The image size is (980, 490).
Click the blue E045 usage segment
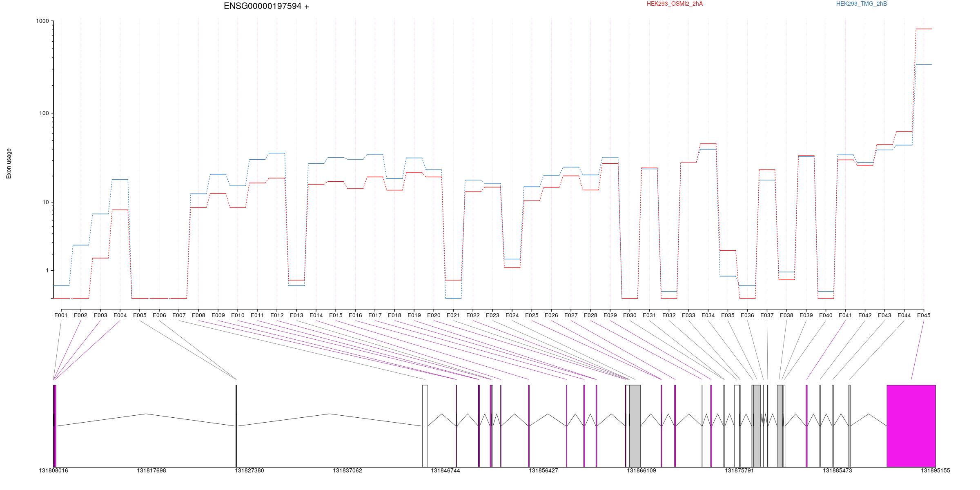coord(924,65)
